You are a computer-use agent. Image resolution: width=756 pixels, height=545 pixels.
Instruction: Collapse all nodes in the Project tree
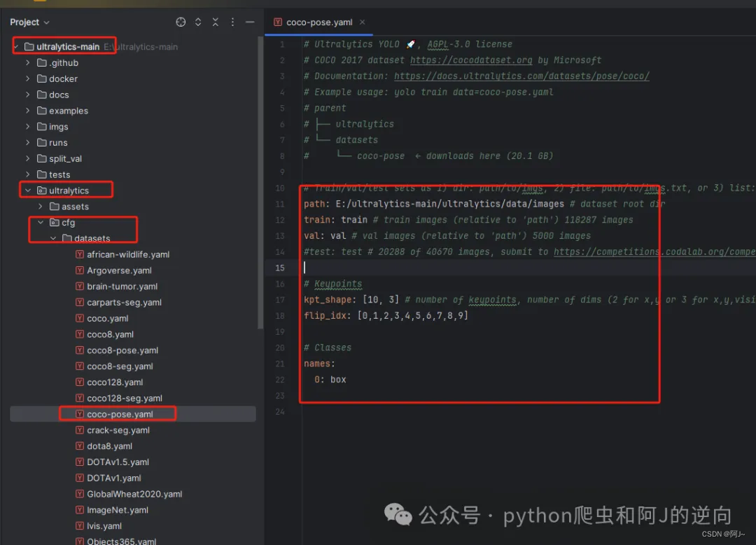pos(216,22)
